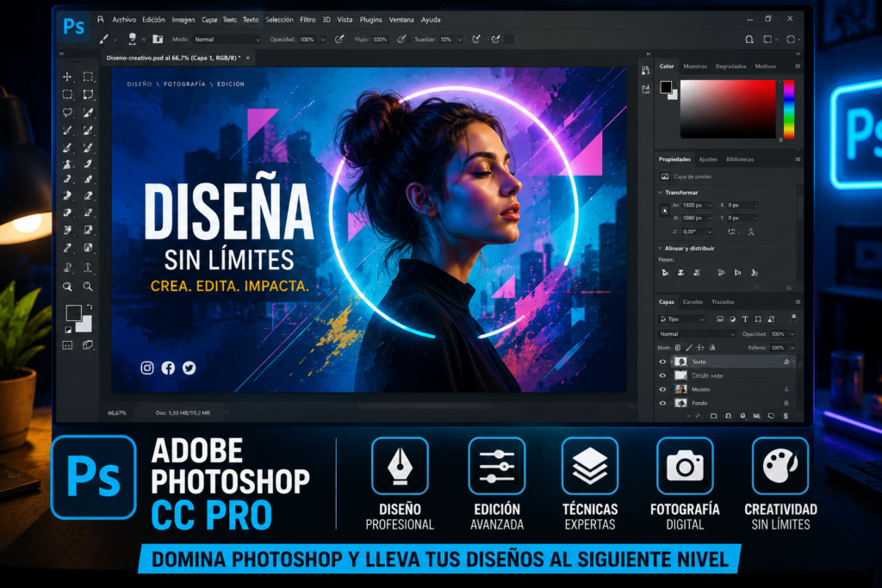The image size is (882, 588).
Task: Toggle the Fondo layer lock
Action: pyautogui.click(x=786, y=403)
